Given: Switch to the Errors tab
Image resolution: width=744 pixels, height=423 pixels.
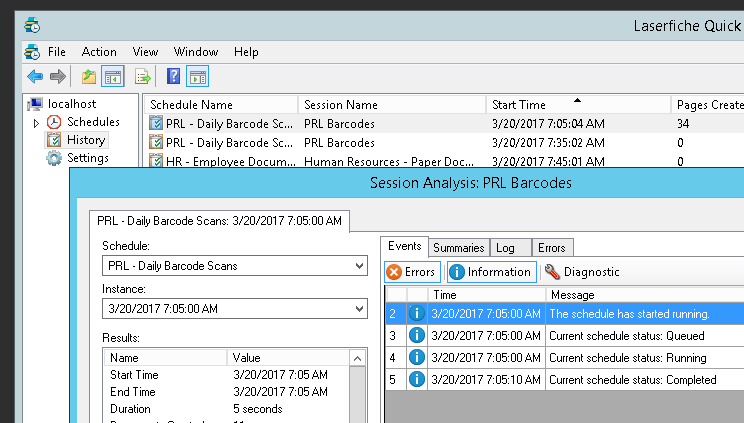Looking at the screenshot, I should (552, 248).
